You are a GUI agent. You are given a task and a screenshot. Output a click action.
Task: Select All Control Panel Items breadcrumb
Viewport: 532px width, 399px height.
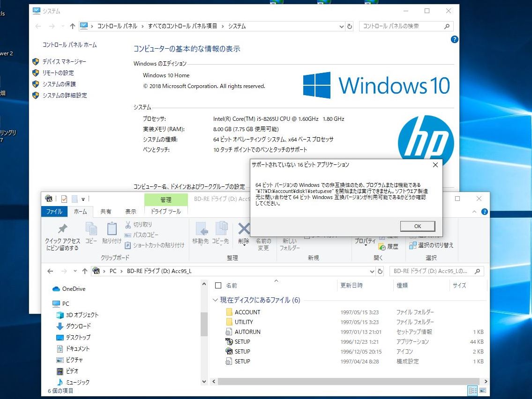[x=182, y=26]
